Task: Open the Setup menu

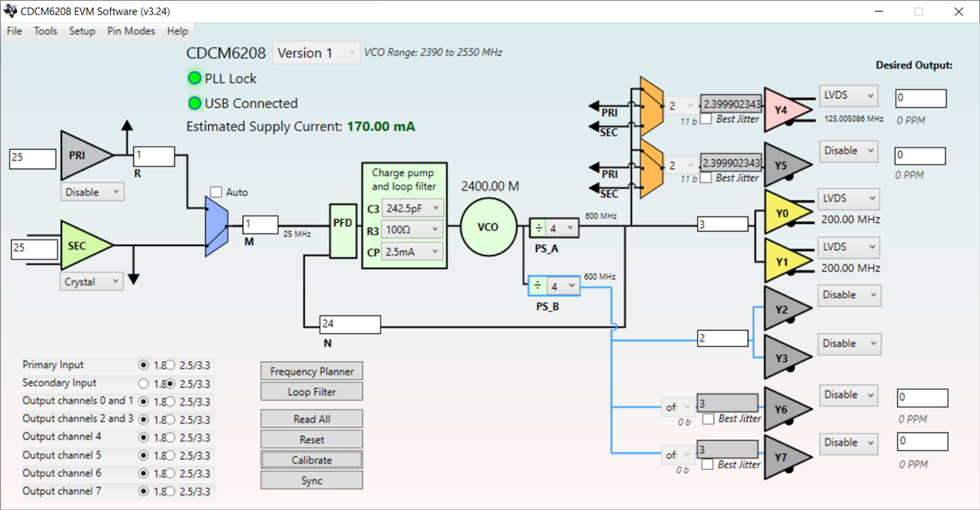Action: (82, 31)
